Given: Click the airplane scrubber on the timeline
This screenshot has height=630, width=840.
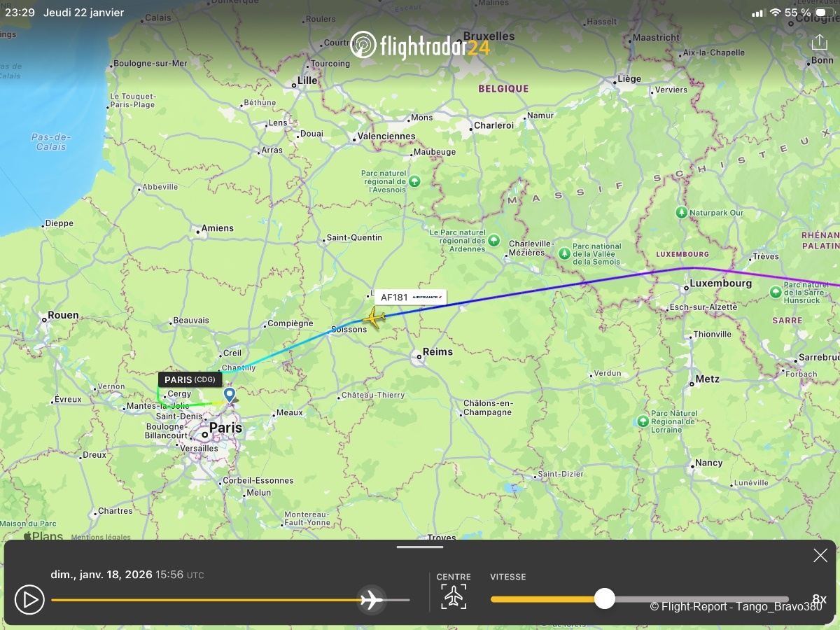Looking at the screenshot, I should click(371, 599).
